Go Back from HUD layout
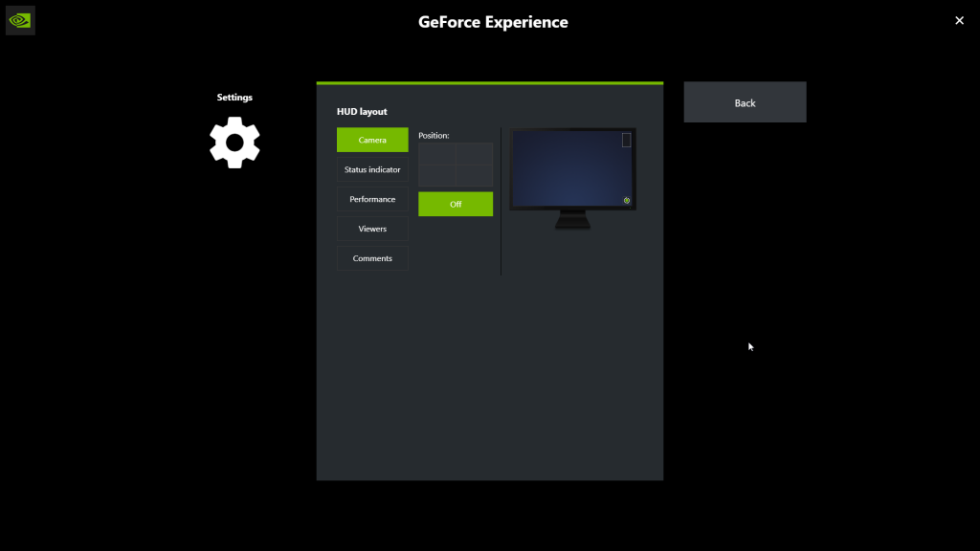The image size is (980, 551). (x=745, y=102)
